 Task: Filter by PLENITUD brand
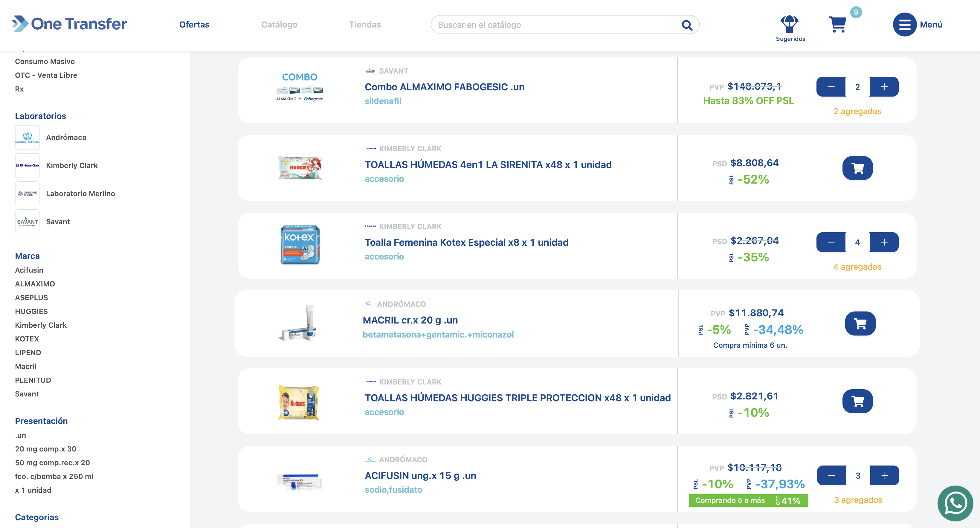tap(33, 380)
